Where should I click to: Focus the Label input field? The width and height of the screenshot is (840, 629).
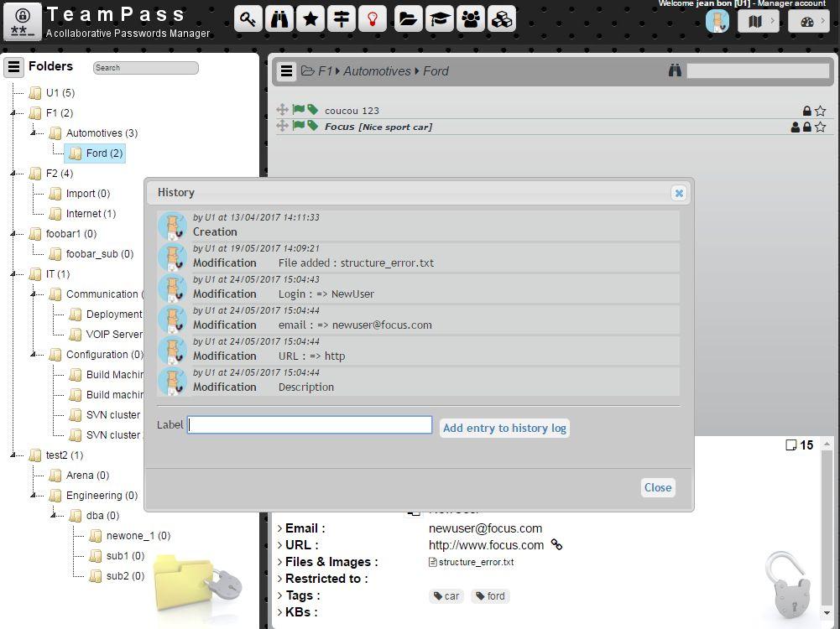[310, 425]
